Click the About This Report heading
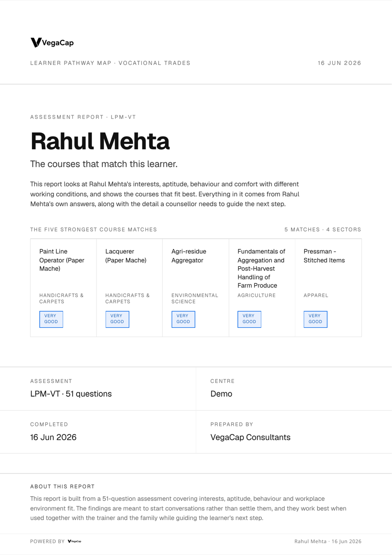This screenshot has width=392, height=555. 62,487
